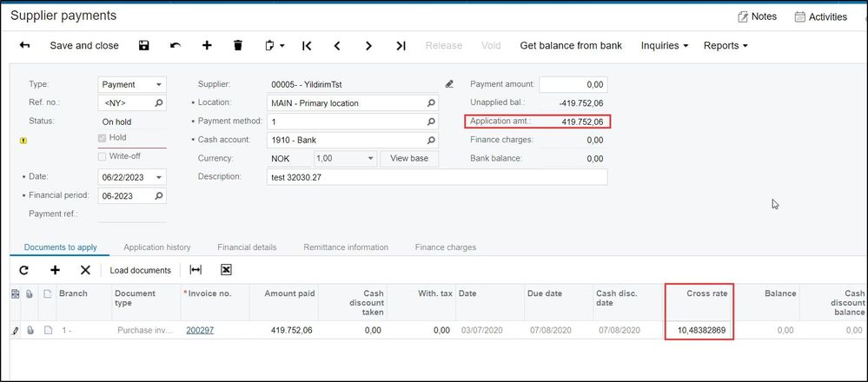Open Activities in the title bar
Viewport: 868px width, 382px height.
click(820, 16)
